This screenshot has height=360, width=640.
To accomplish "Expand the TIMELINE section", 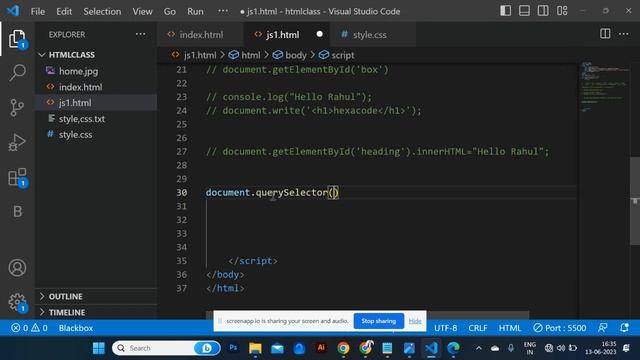I will coord(96,312).
